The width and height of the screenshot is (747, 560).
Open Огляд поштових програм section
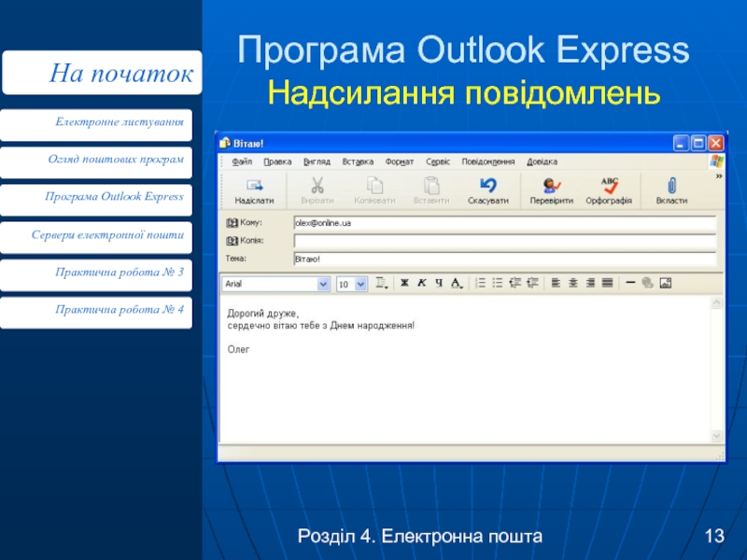click(x=96, y=162)
